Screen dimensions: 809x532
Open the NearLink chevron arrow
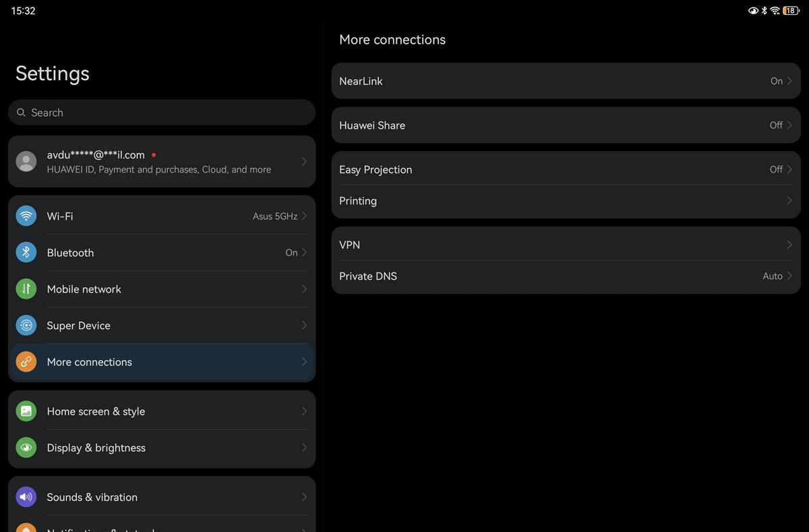(789, 81)
